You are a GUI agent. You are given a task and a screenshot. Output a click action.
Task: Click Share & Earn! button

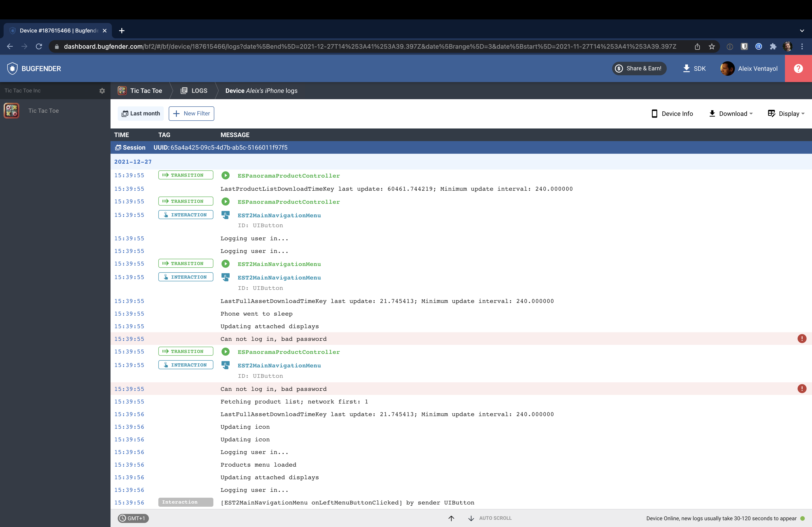coord(639,69)
